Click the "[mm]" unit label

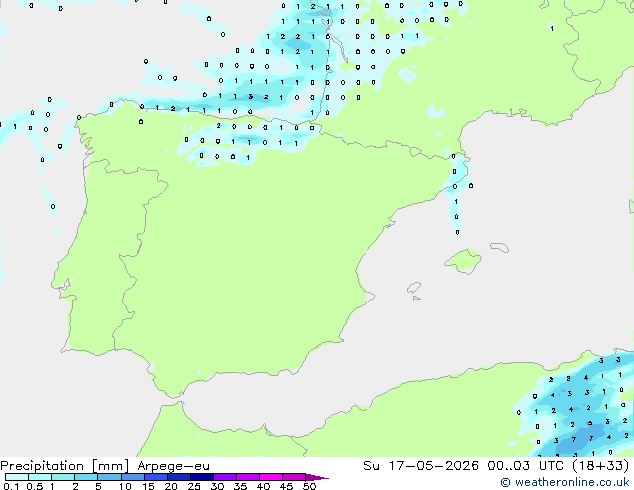110,466
